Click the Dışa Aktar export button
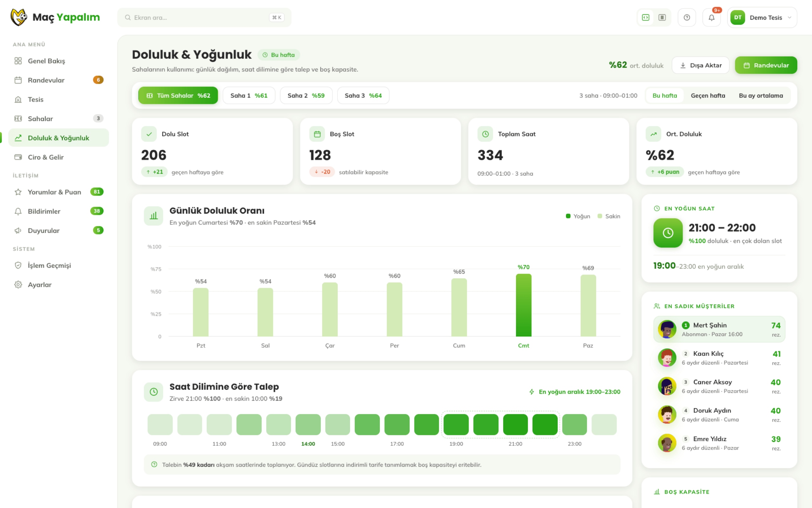The width and height of the screenshot is (812, 508). click(x=700, y=65)
